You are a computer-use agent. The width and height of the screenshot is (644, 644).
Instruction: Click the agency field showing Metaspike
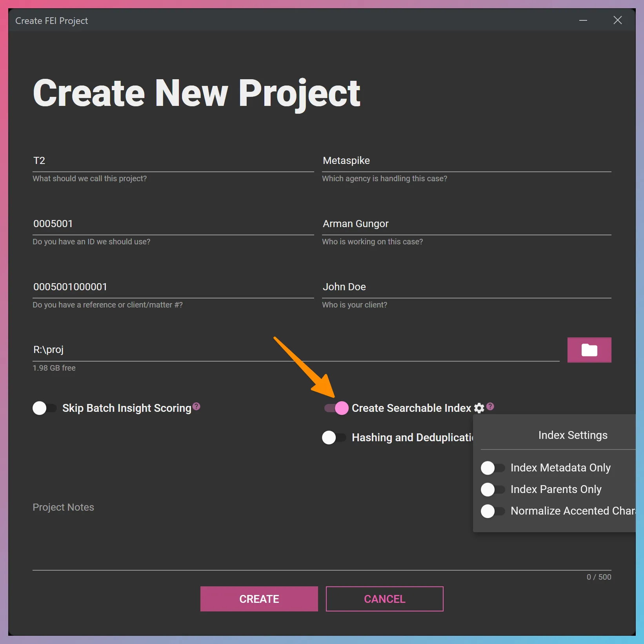click(x=466, y=161)
